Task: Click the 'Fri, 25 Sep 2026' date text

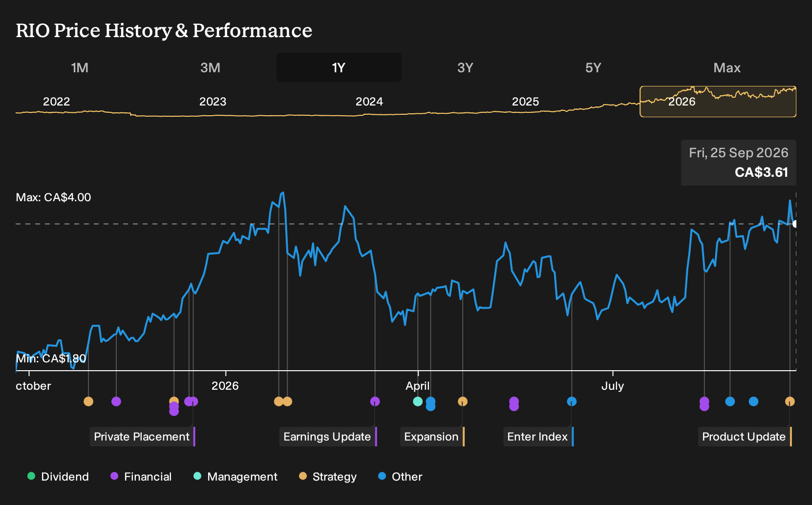Action: tap(739, 153)
